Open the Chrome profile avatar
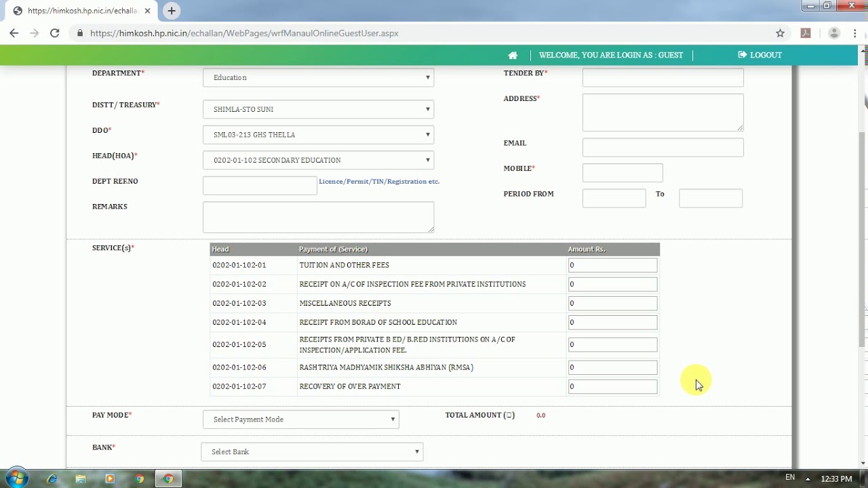This screenshot has height=488, width=868. pyautogui.click(x=834, y=33)
